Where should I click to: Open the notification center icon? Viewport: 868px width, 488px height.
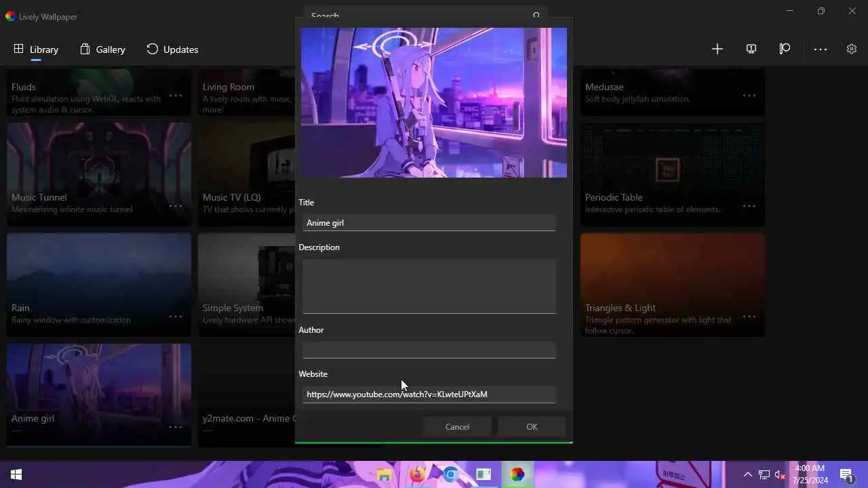(846, 474)
